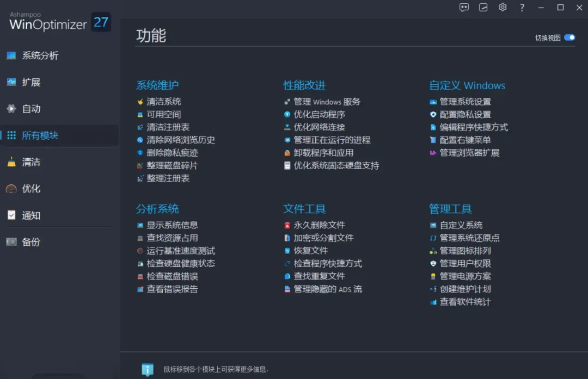The image size is (588, 379).
Task: Click the question mark help icon
Action: click(x=522, y=8)
